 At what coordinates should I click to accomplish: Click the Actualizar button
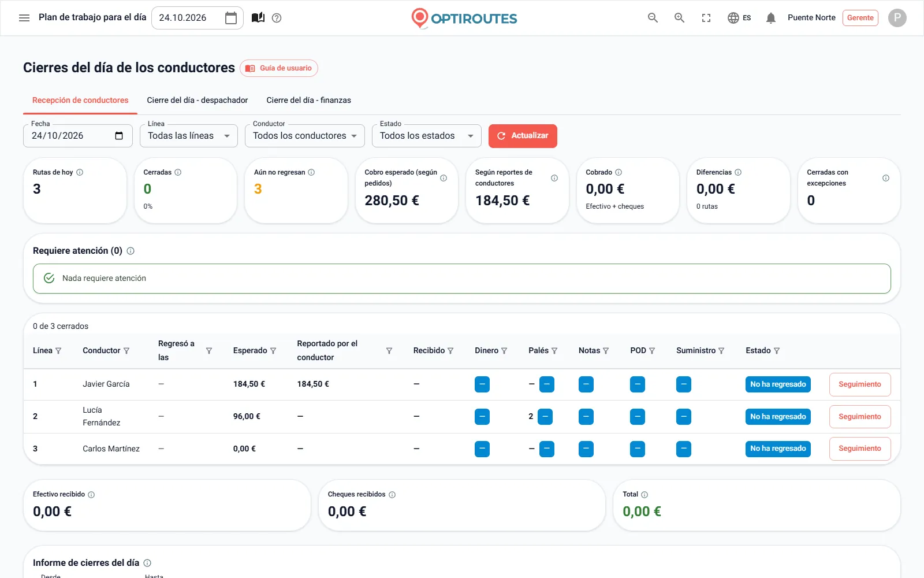[x=523, y=136]
